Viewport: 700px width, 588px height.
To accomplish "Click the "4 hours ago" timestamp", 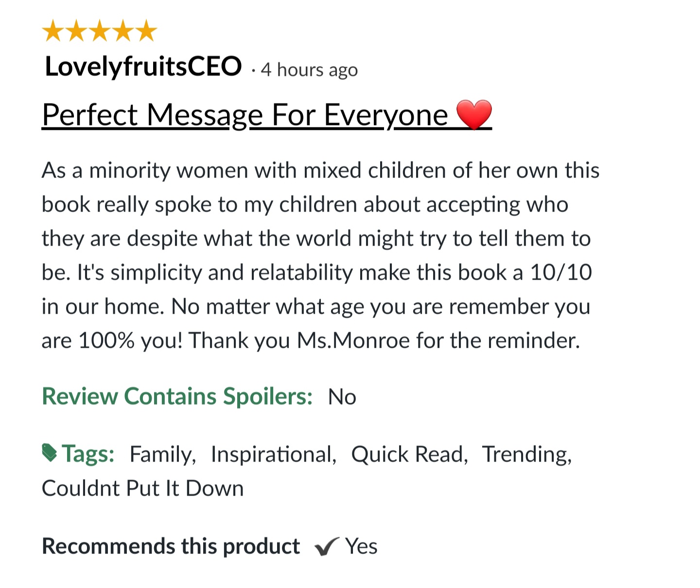I will 309,70.
